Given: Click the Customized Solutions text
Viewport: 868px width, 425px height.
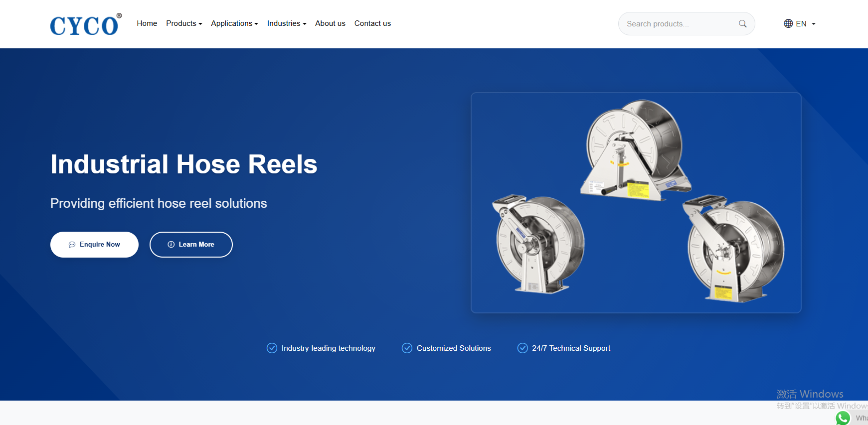Looking at the screenshot, I should click(454, 348).
